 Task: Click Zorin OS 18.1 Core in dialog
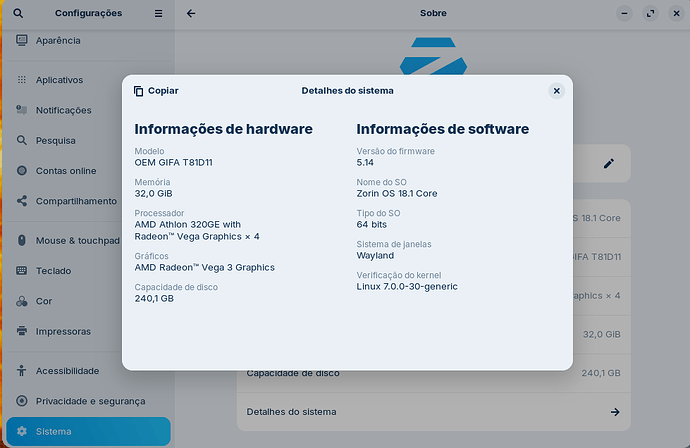(x=397, y=193)
